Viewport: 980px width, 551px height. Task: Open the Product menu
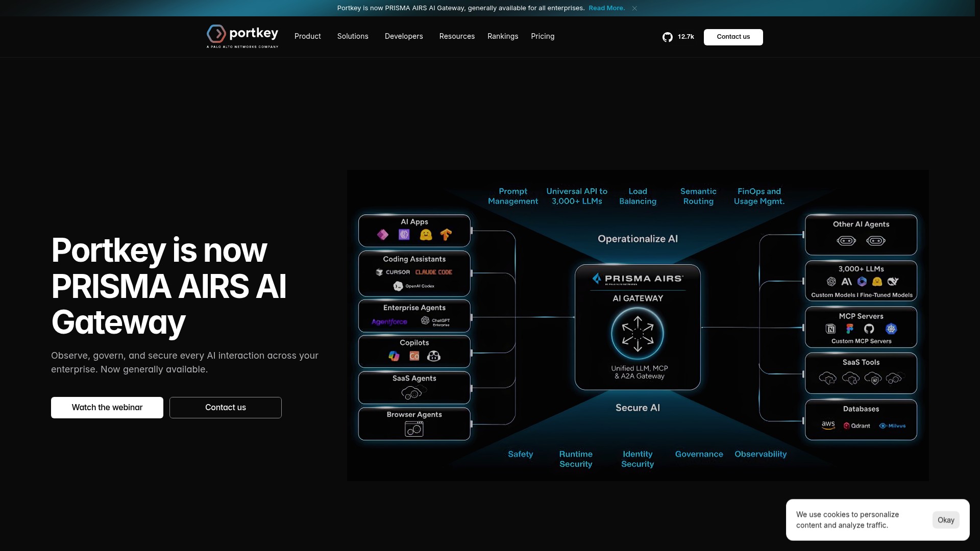(308, 36)
